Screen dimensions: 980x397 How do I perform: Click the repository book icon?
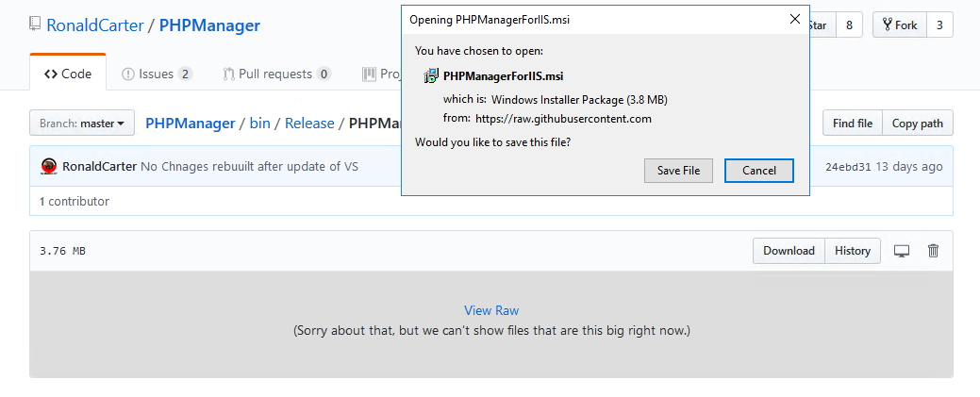[x=35, y=24]
